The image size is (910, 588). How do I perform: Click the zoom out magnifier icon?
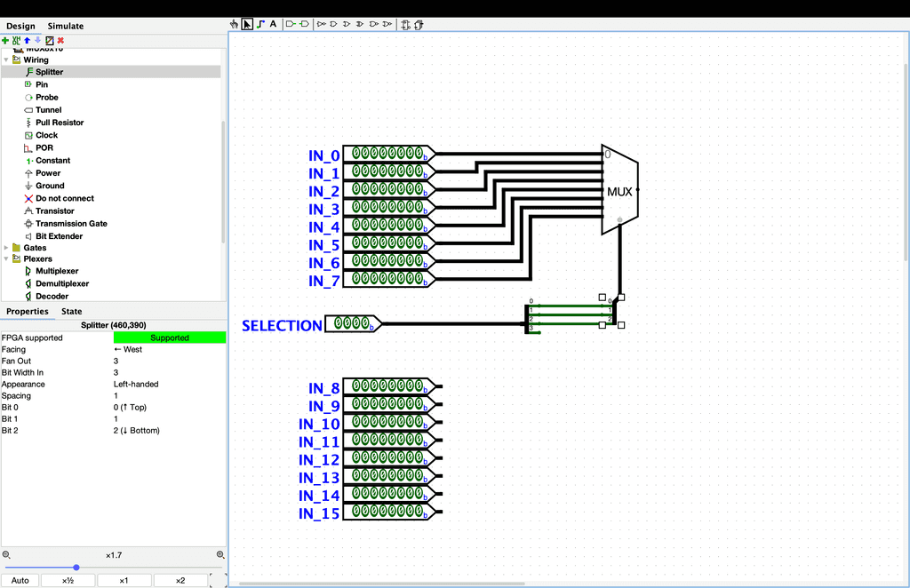(x=6, y=554)
